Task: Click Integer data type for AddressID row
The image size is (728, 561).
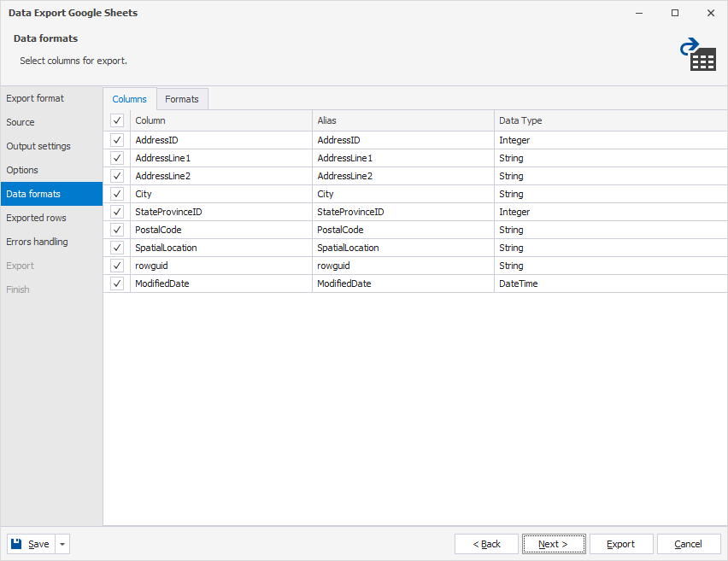Action: pyautogui.click(x=611, y=140)
